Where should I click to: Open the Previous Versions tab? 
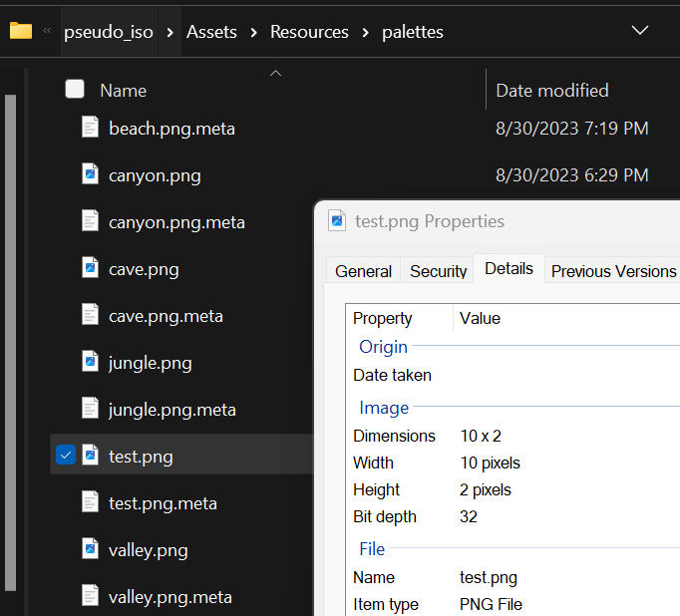point(613,271)
